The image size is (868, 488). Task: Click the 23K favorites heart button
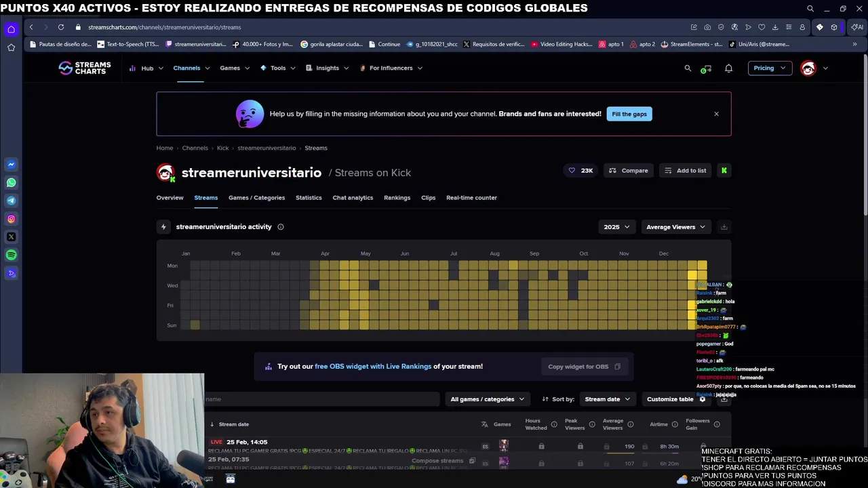click(x=580, y=171)
